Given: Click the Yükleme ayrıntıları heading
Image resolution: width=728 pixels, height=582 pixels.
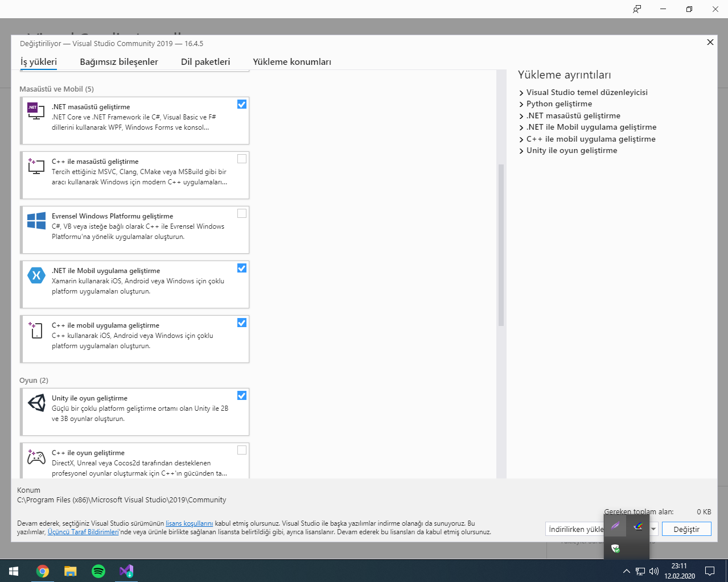Looking at the screenshot, I should point(564,75).
